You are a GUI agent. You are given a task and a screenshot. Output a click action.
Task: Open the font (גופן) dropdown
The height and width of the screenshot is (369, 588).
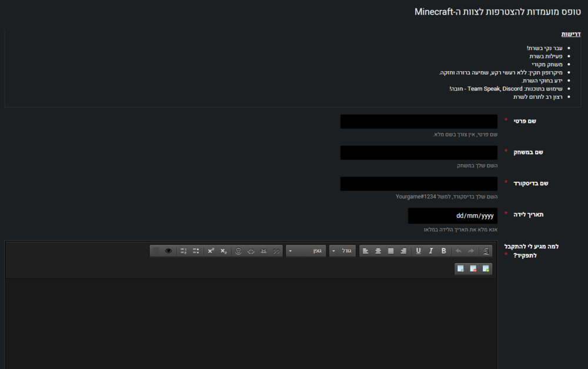click(306, 251)
